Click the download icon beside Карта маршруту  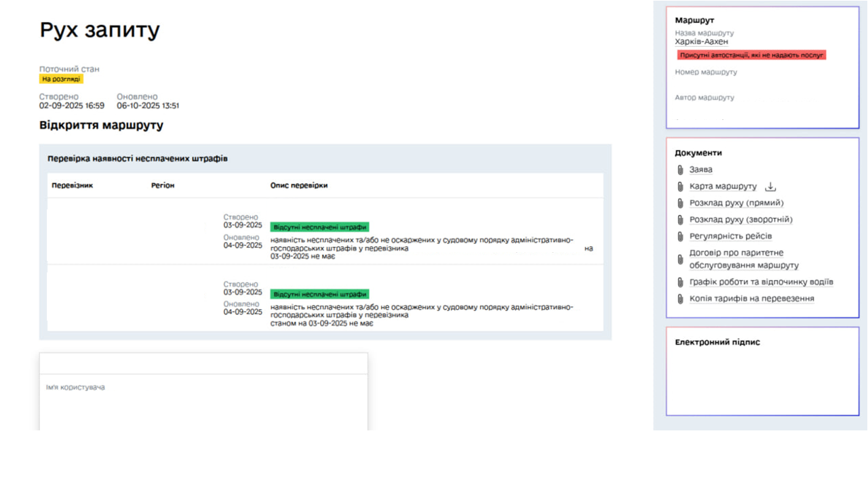tap(770, 187)
